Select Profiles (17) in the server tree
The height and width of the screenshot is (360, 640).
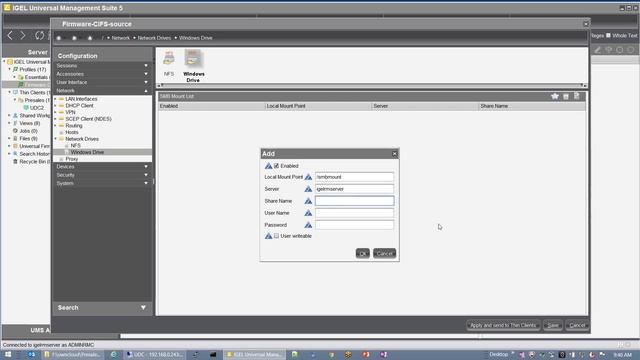33,69
